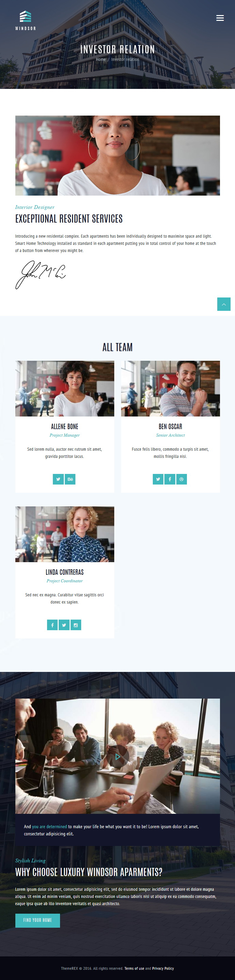
Task: Go to Home breadcrumb link
Action: click(101, 59)
